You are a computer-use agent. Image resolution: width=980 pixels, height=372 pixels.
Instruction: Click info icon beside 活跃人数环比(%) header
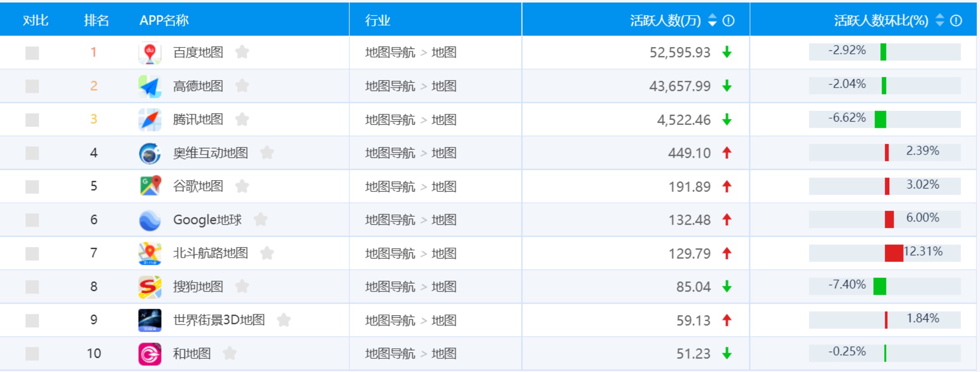tap(955, 21)
